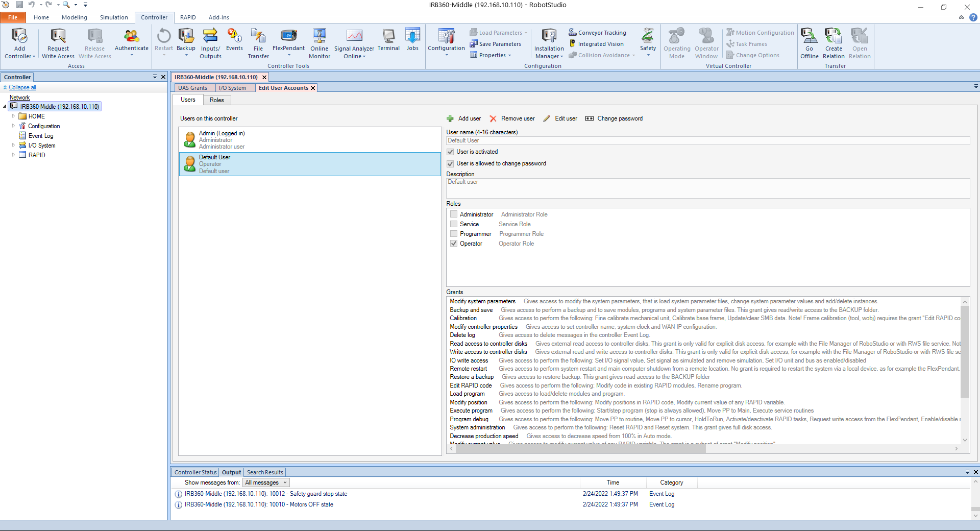This screenshot has height=531, width=980.
Task: Open the Events tool
Action: tap(234, 40)
